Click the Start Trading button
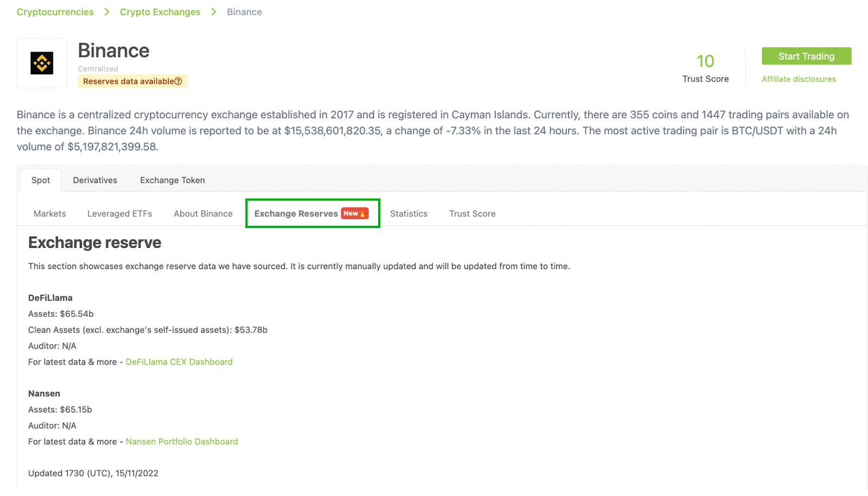The width and height of the screenshot is (868, 496). 806,56
